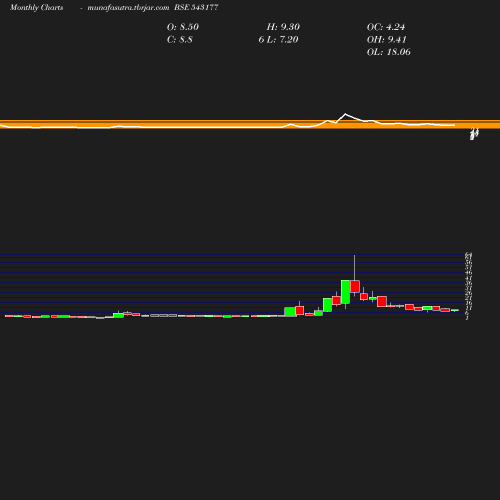Click the munafasutra.tbrjar.com site label
The image size is (500, 500).
click(128, 8)
